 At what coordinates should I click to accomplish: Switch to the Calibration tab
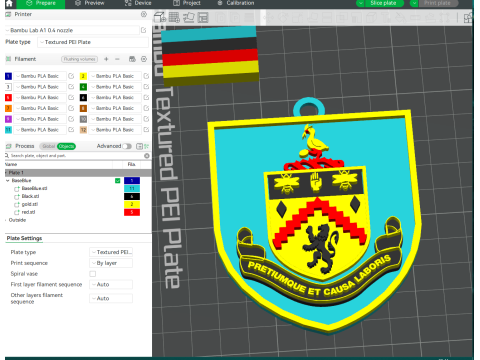pos(236,3)
